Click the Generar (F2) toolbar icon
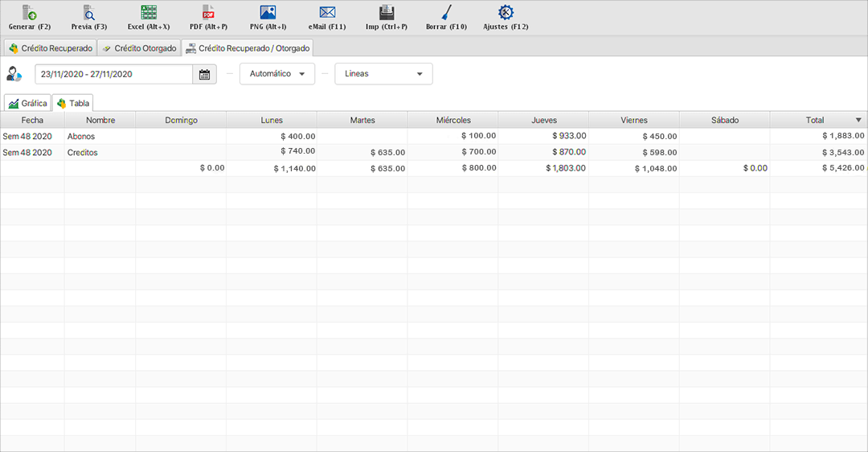 [29, 13]
